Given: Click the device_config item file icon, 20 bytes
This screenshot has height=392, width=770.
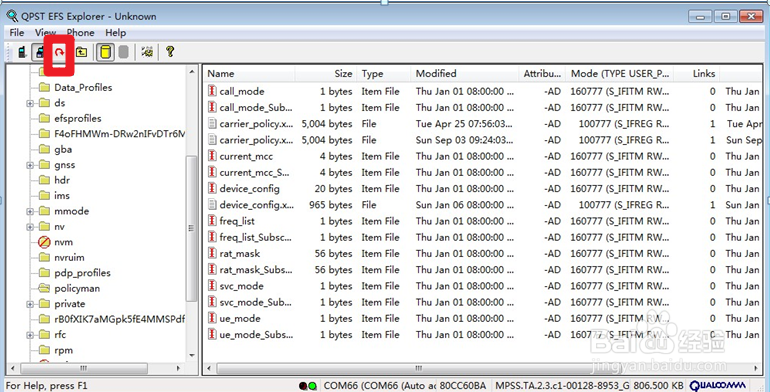Looking at the screenshot, I should [212, 188].
